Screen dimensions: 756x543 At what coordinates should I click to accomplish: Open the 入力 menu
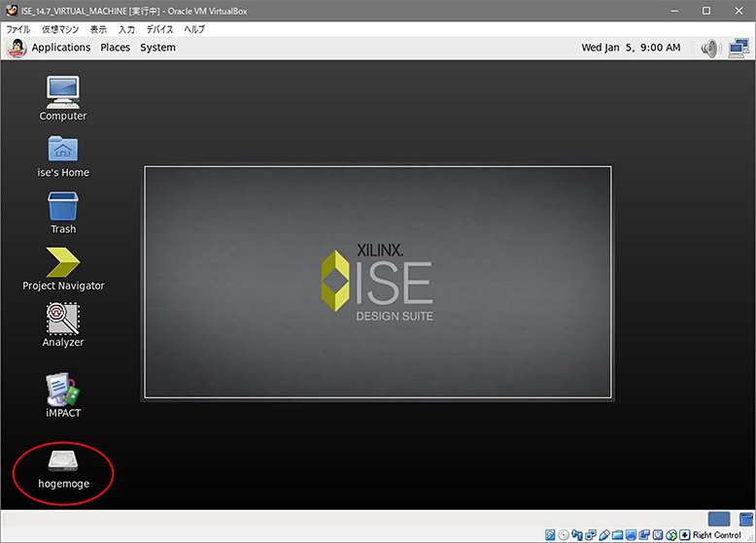(x=126, y=29)
